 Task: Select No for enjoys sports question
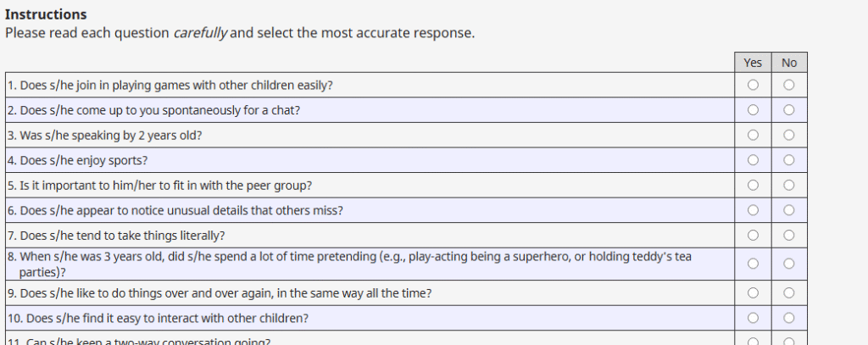789,159
